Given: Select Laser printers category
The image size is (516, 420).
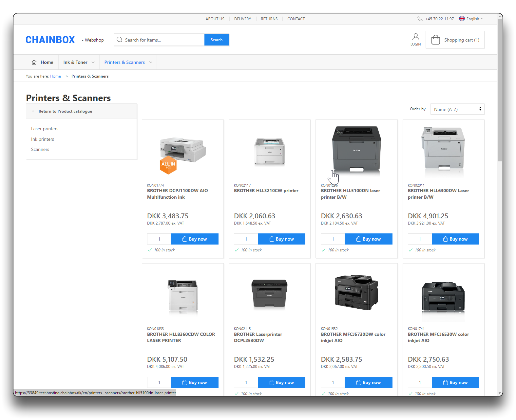Looking at the screenshot, I should 45,129.
